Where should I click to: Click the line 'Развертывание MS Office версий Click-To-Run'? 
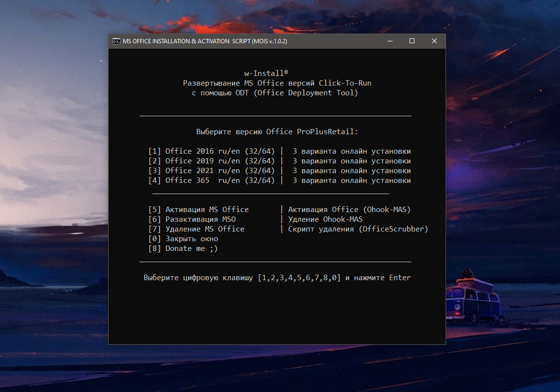277,83
